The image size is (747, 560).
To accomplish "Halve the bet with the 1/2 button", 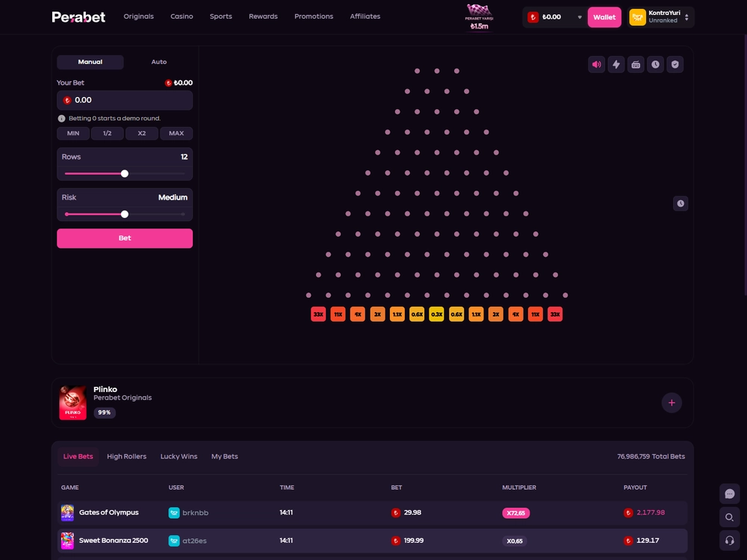I will tap(107, 134).
